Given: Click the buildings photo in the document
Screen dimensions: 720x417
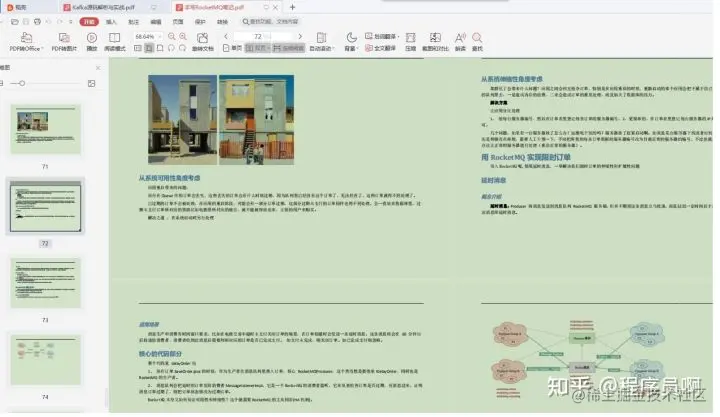Looking at the screenshot, I should click(x=221, y=119).
